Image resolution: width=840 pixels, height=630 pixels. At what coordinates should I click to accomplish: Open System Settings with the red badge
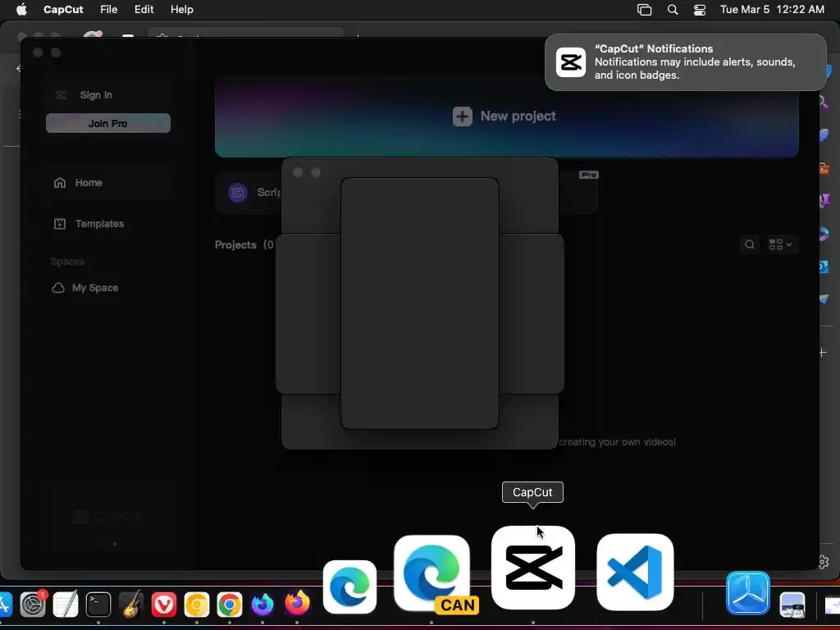(33, 605)
